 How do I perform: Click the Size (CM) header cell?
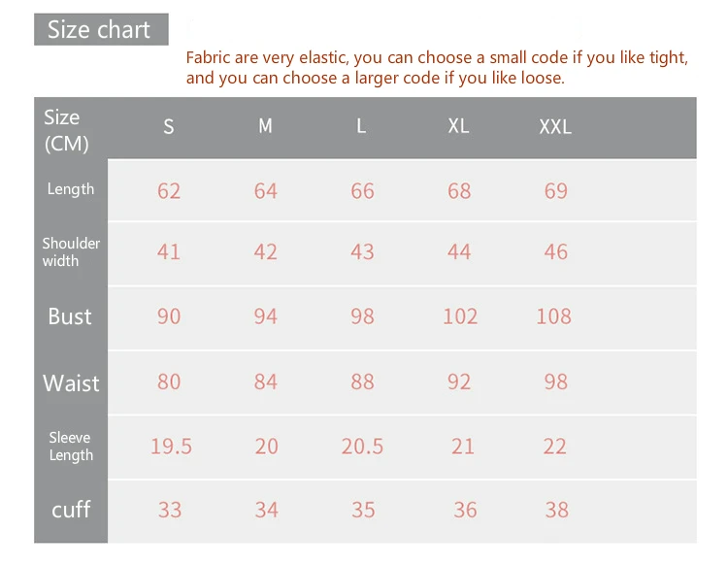coord(66,130)
